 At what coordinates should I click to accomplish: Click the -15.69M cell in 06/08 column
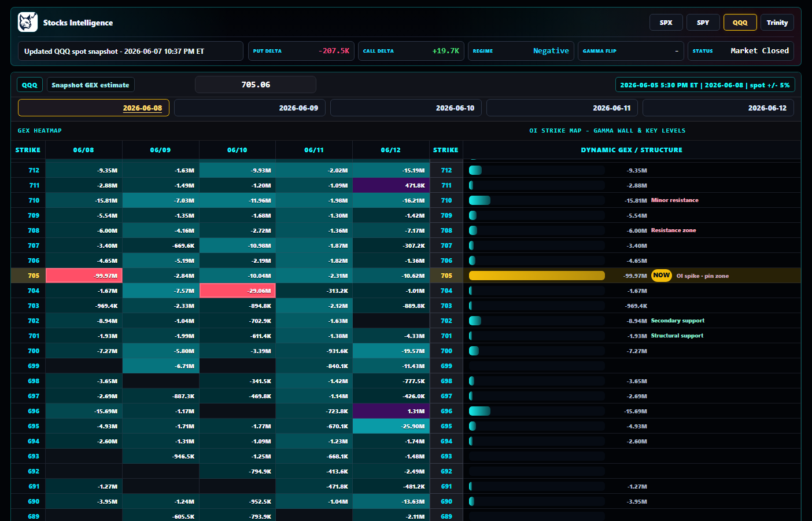(x=84, y=411)
